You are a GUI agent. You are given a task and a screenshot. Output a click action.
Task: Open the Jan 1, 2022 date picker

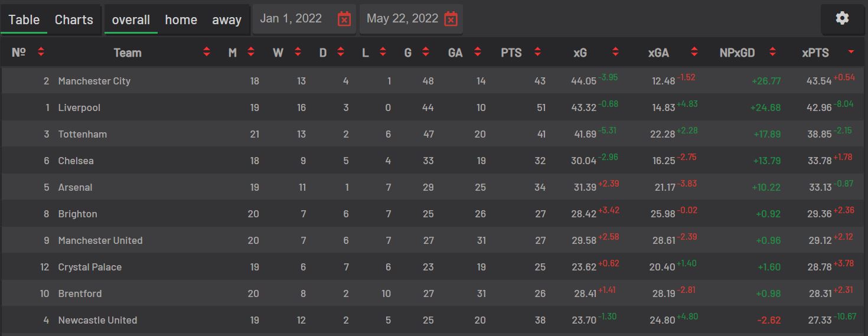[x=291, y=18]
